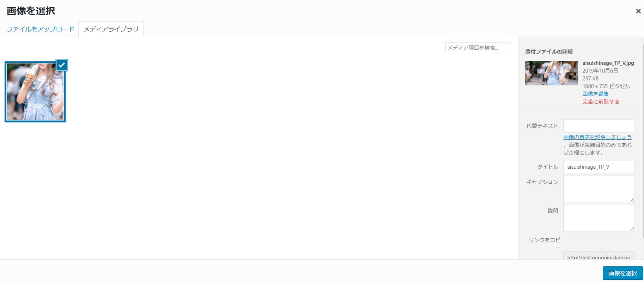The width and height of the screenshot is (644, 282).
Task: Click inside the キャプション text area
Action: pyautogui.click(x=599, y=189)
